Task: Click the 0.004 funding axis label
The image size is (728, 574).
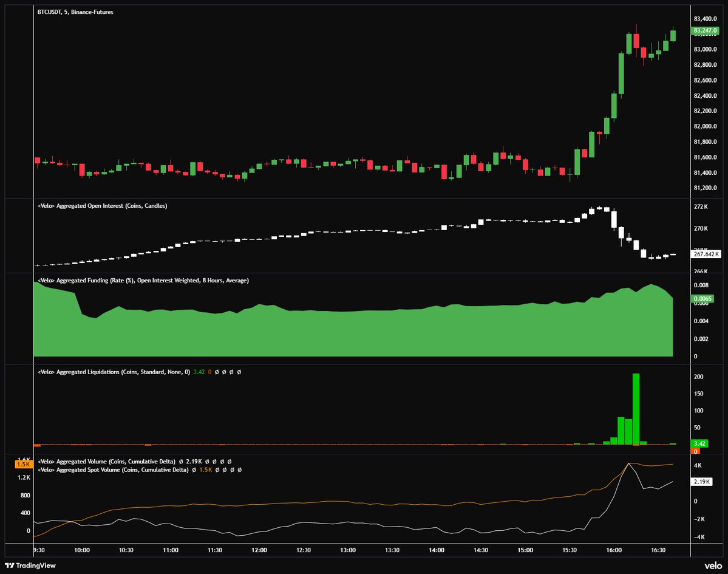Action: [x=701, y=321]
